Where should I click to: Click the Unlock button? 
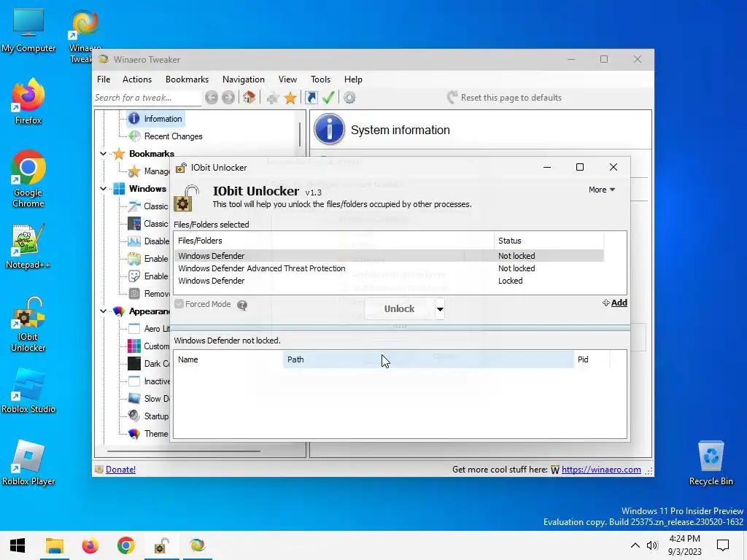(x=399, y=309)
